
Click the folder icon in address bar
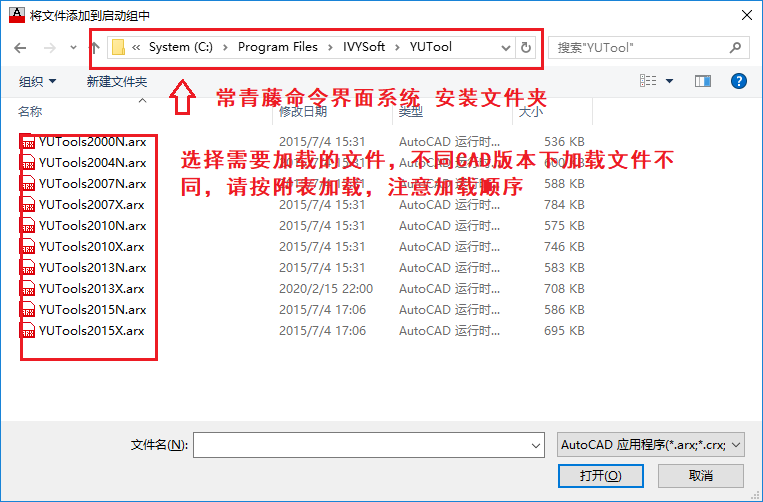(x=118, y=48)
